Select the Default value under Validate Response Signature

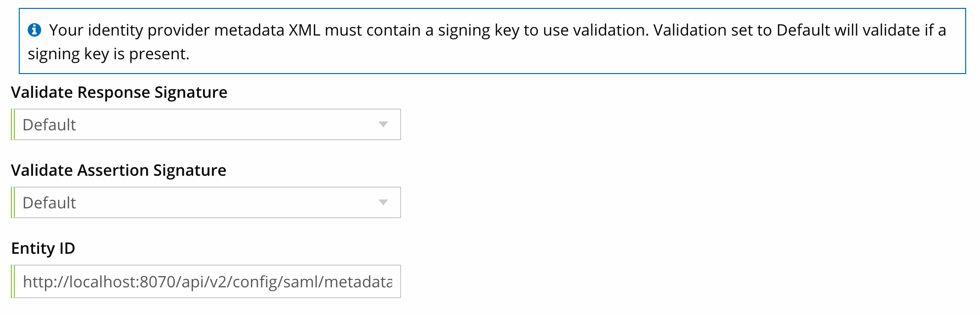(49, 124)
